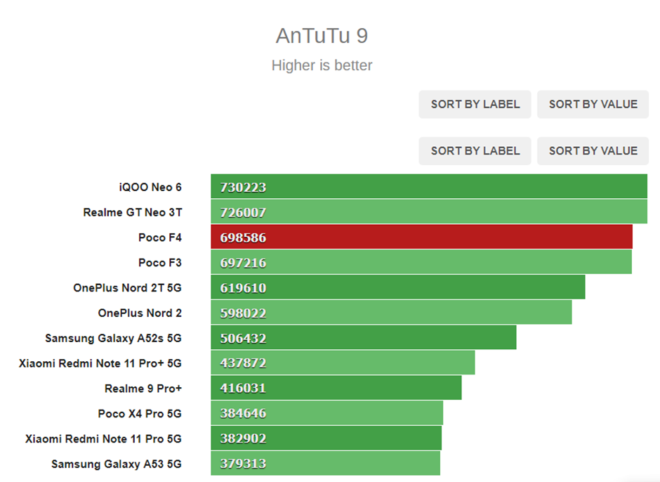Image resolution: width=660 pixels, height=482 pixels.
Task: Select the Poco X4 Pro 5G label
Action: 140,414
